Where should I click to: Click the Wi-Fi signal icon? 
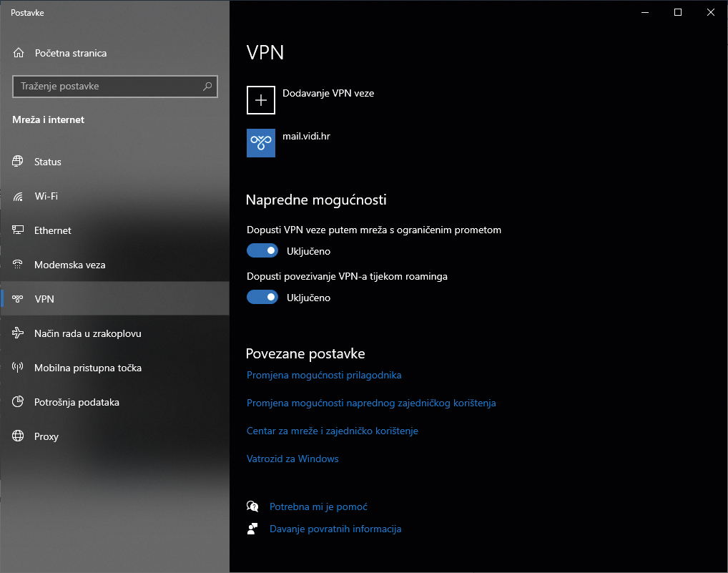[x=19, y=196]
